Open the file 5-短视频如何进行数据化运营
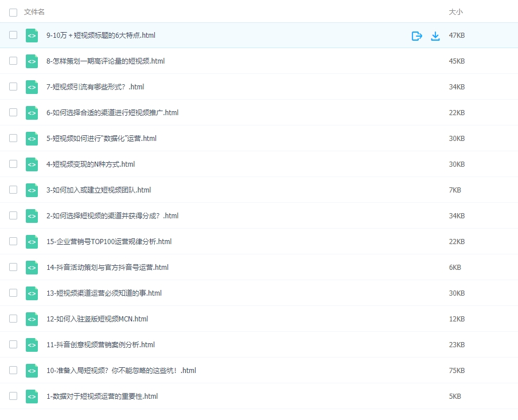This screenshot has height=420, width=518. (100, 138)
